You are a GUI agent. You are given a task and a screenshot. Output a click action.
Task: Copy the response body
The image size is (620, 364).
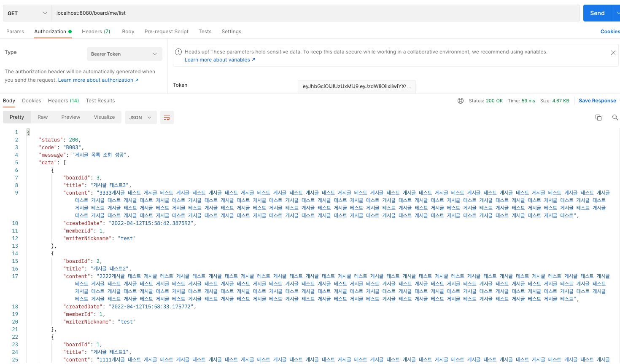[x=598, y=118]
